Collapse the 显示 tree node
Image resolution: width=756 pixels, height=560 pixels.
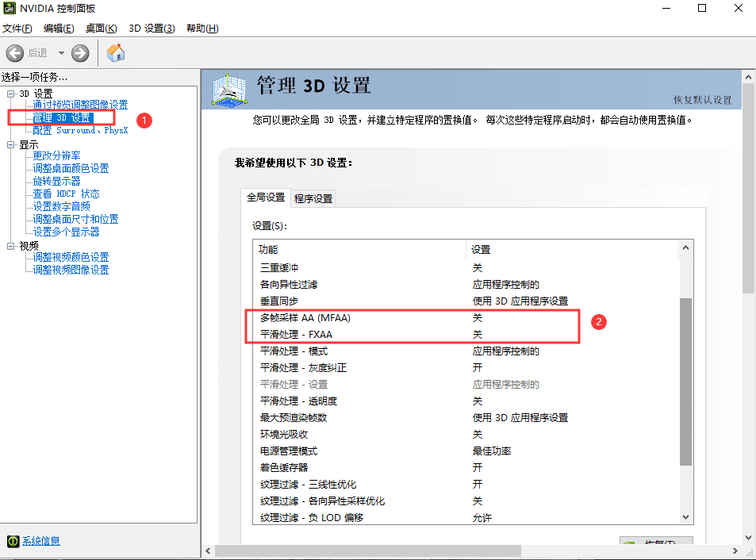[x=10, y=144]
